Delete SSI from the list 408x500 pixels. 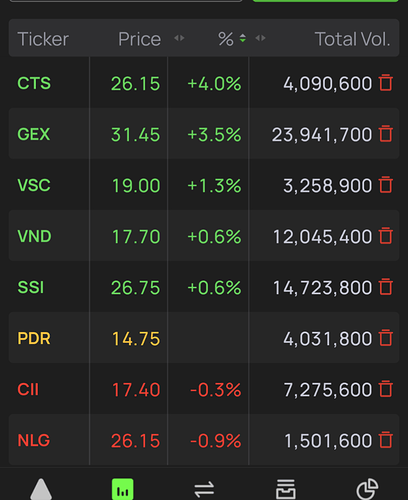386,287
